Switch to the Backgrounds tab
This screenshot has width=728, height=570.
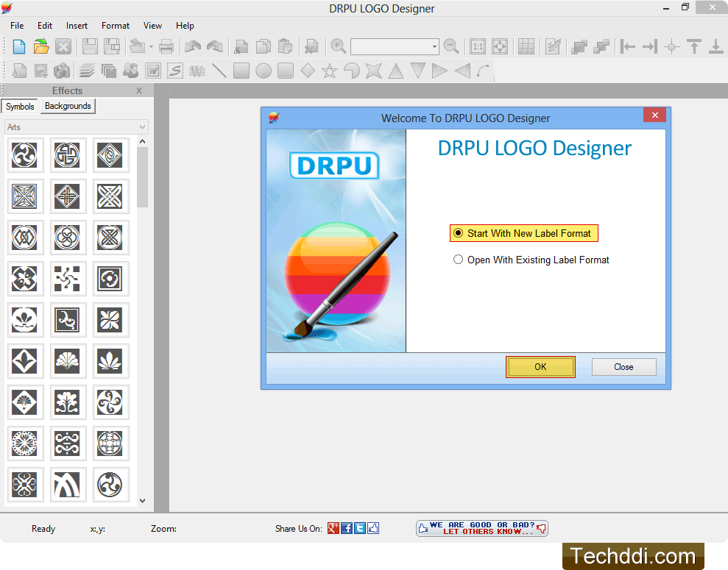[x=68, y=106]
